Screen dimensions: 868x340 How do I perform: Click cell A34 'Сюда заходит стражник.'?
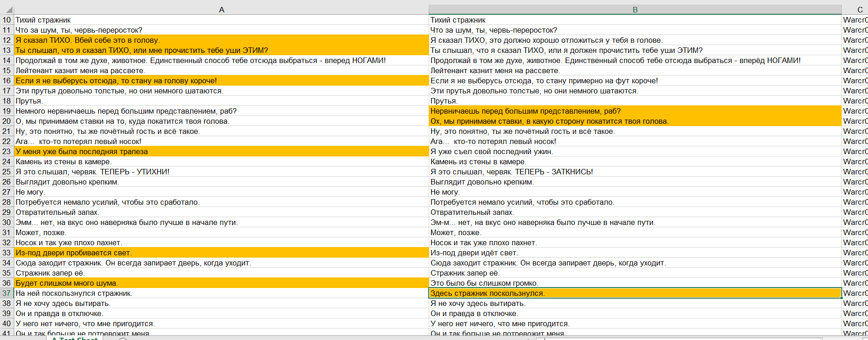(x=221, y=263)
